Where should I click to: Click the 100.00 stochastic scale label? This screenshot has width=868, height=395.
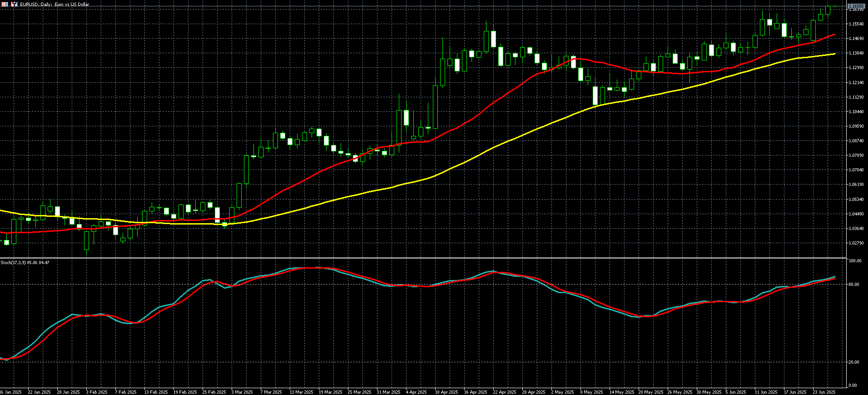click(854, 261)
